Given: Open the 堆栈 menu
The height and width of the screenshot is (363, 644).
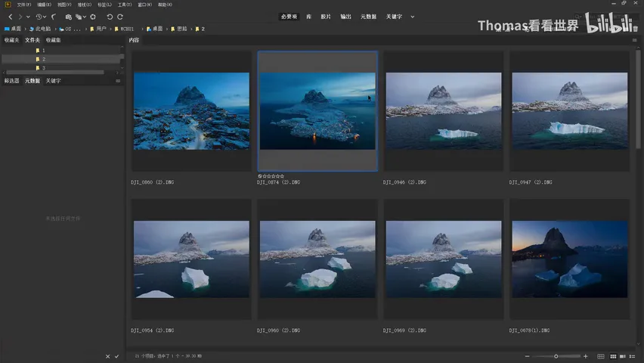Looking at the screenshot, I should pos(84,5).
